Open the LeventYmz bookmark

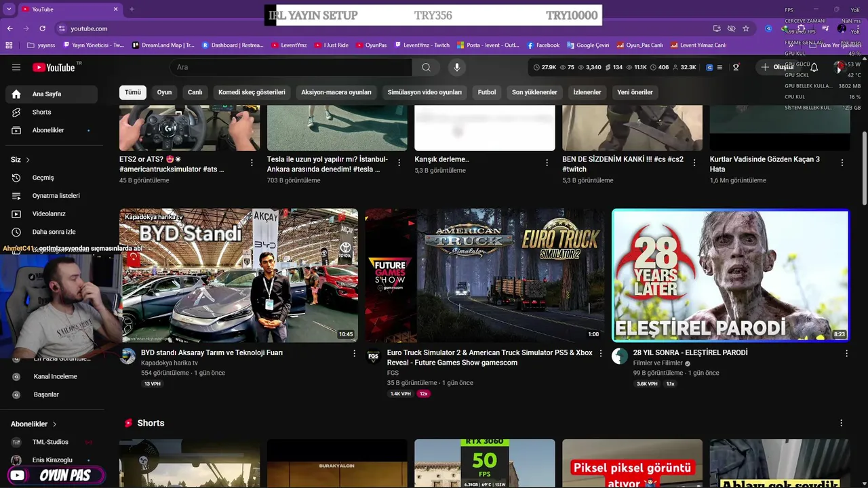[289, 45]
